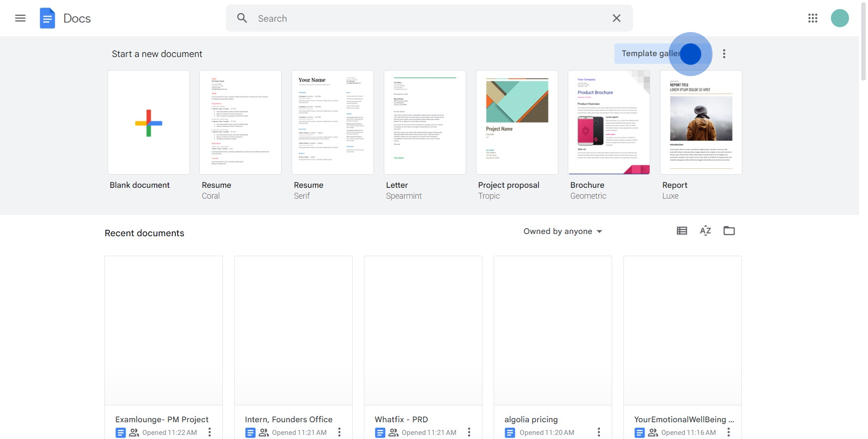The image size is (868, 439).
Task: Click the 'Geometric' subtitle text
Action: pyautogui.click(x=588, y=196)
